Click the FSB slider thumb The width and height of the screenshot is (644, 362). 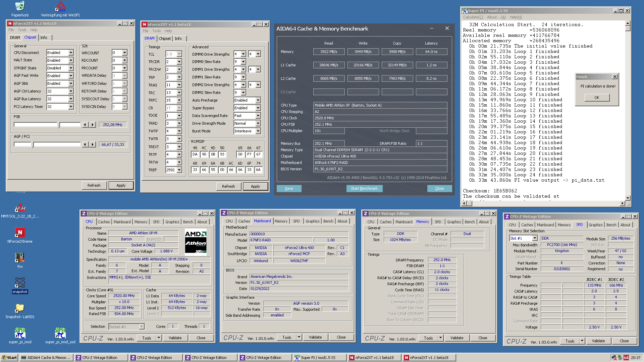coord(59,125)
